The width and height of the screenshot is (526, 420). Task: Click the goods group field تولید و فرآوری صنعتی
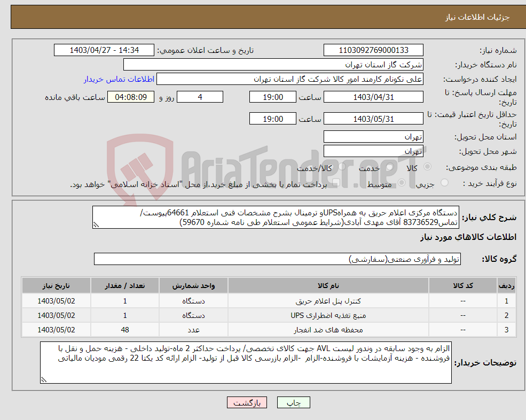click(x=278, y=259)
